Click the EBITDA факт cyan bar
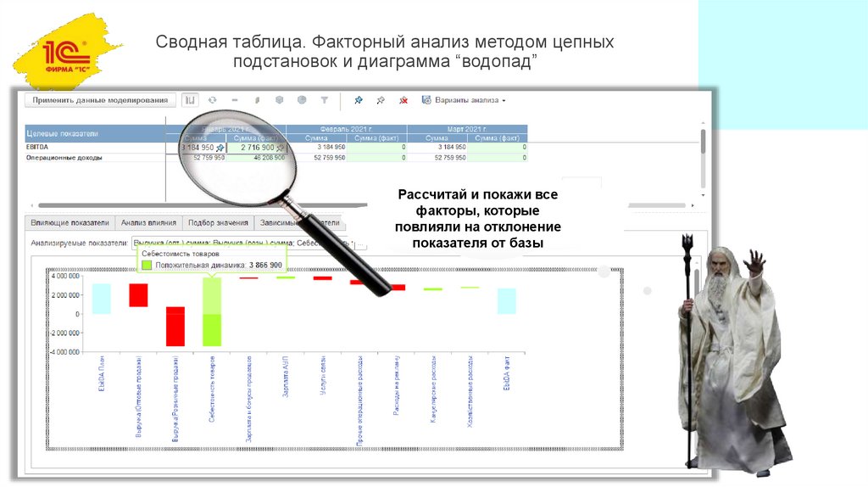 [507, 301]
